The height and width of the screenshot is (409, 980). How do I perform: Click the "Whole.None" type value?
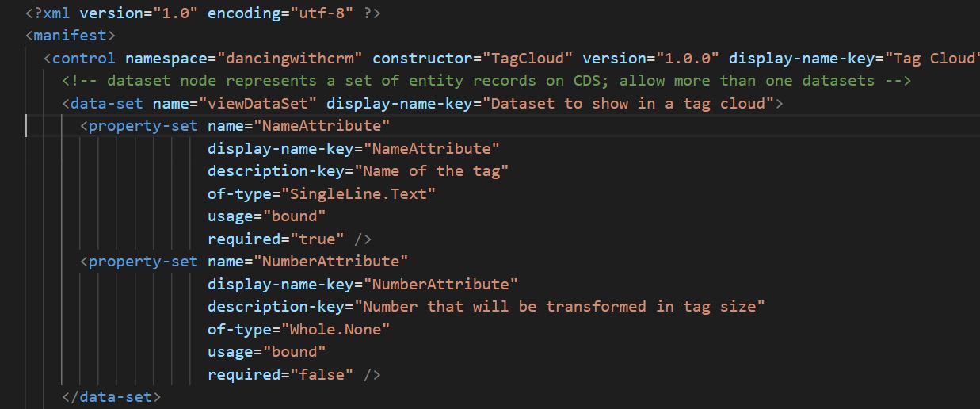pos(336,329)
